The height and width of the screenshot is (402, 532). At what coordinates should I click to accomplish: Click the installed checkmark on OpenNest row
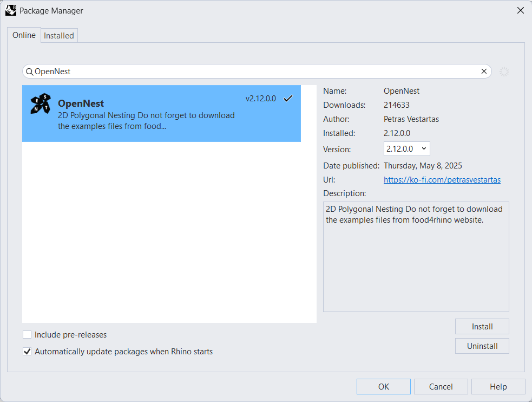coord(288,99)
